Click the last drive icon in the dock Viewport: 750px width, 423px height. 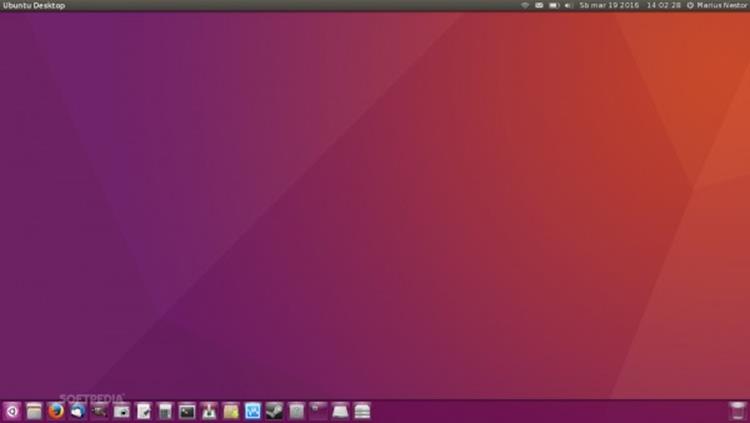pyautogui.click(x=362, y=410)
